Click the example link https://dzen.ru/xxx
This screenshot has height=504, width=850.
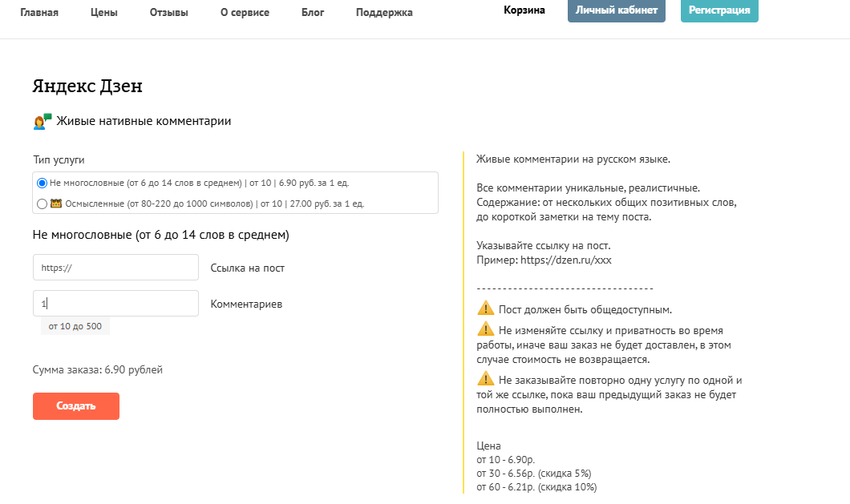point(566,260)
